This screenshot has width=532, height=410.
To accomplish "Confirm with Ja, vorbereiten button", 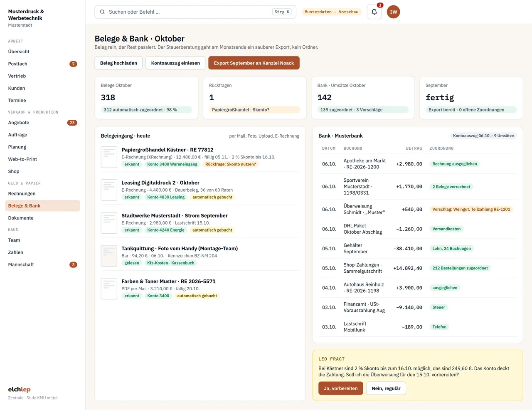I will pos(341,388).
